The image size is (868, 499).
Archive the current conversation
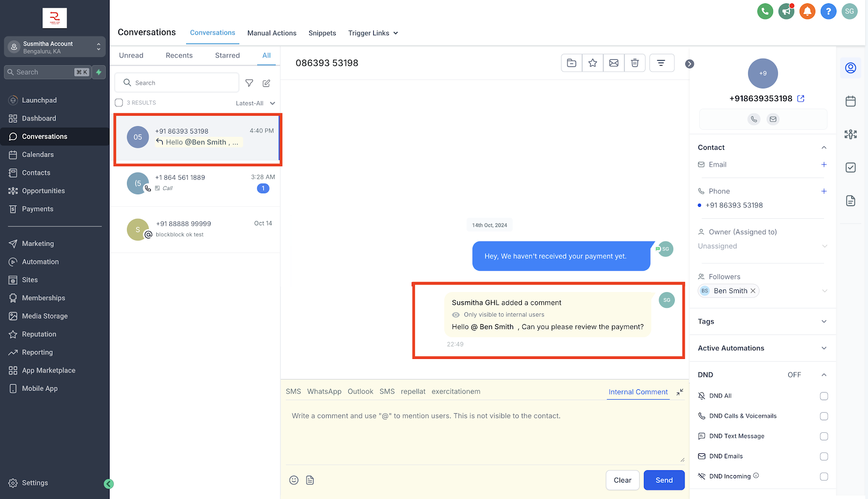(x=571, y=62)
